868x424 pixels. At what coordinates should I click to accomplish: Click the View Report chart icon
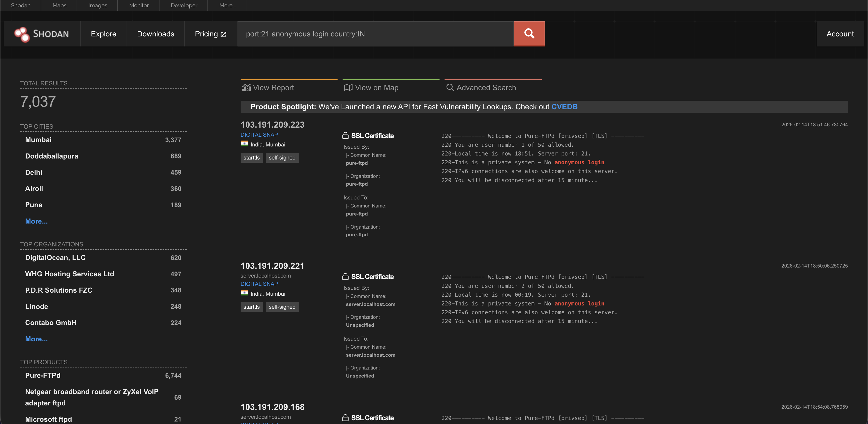(246, 88)
